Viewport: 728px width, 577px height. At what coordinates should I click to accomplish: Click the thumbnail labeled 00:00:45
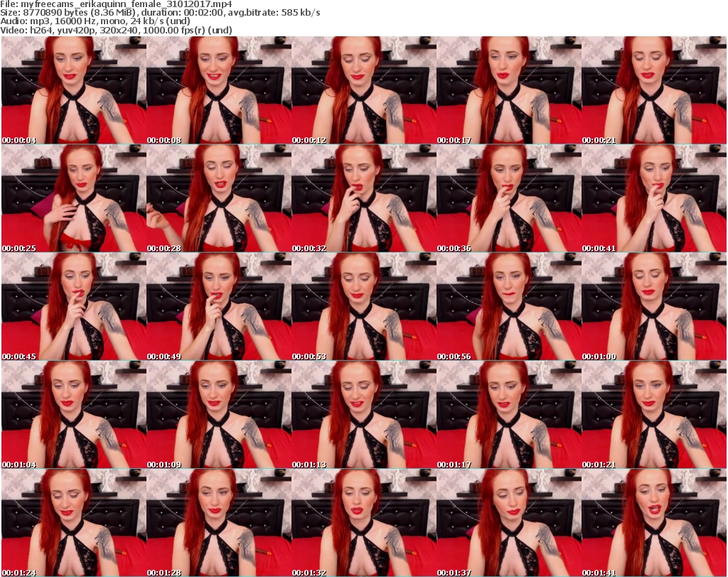click(x=73, y=307)
